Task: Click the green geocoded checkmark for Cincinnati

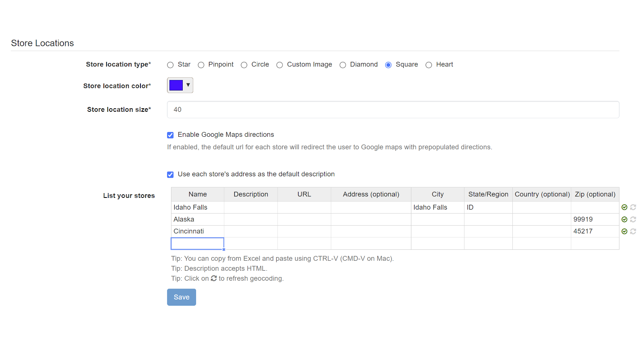Action: [624, 231]
